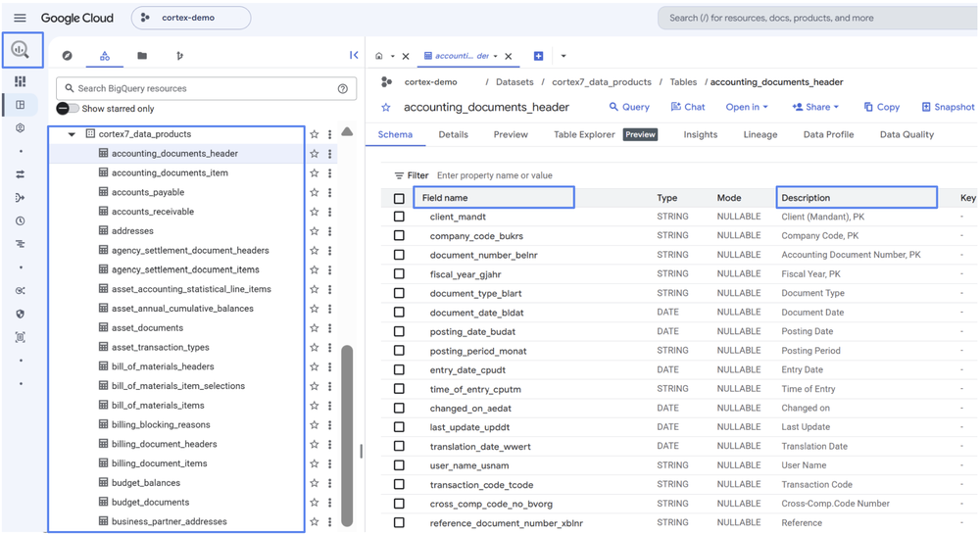Viewport: 980px width, 535px height.
Task: Add a new editor tab
Action: [x=538, y=56]
